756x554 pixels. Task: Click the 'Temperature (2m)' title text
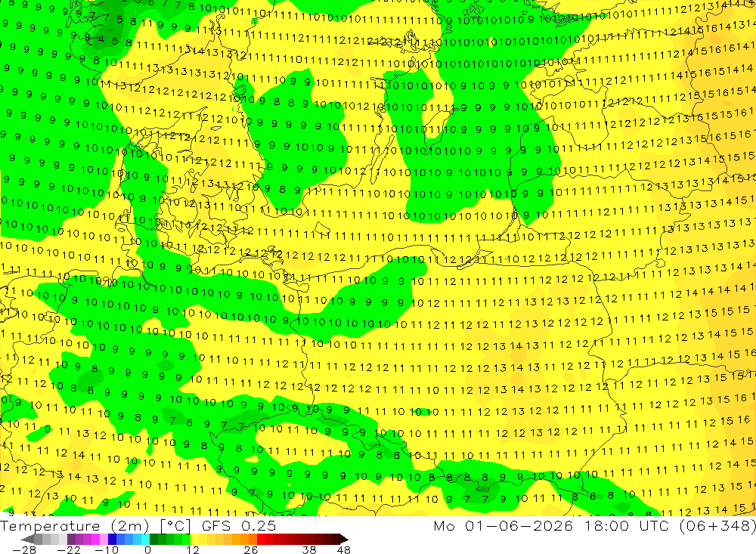point(75,526)
